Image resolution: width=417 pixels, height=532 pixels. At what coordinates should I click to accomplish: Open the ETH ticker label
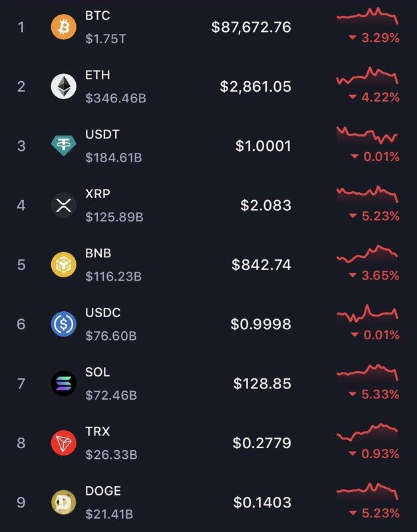tap(97, 75)
